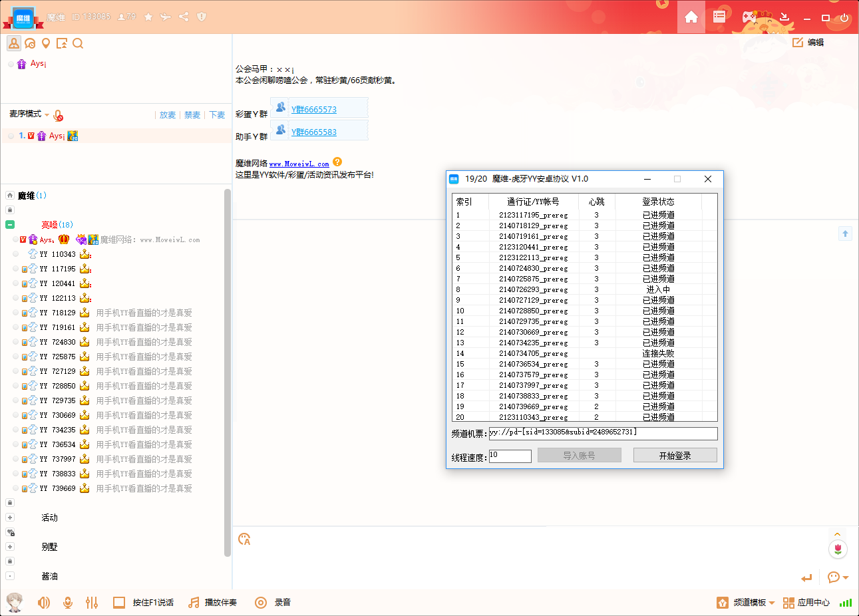The width and height of the screenshot is (859, 616).
Task: Click the 线程速度 input field
Action: click(x=510, y=456)
